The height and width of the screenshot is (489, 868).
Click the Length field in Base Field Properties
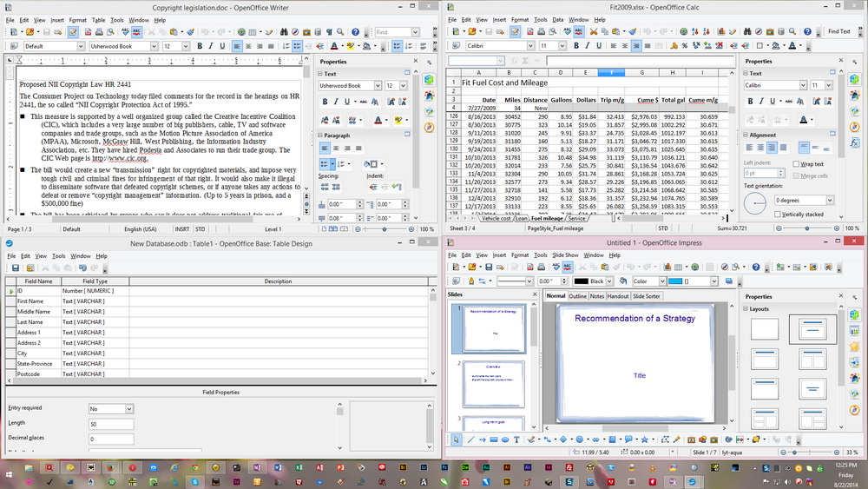point(111,424)
